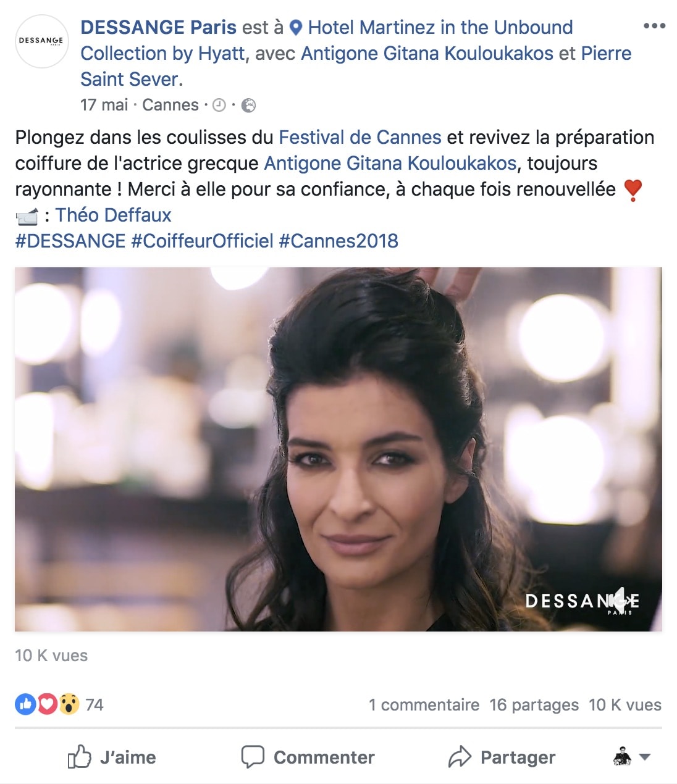677x784 pixels.
Task: Click the DESSANGE profile logo avatar
Action: 41,41
